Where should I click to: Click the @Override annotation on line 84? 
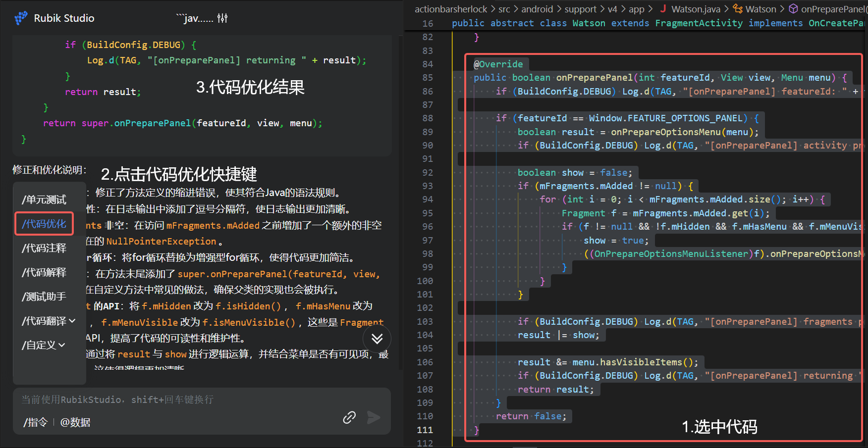[x=498, y=64]
